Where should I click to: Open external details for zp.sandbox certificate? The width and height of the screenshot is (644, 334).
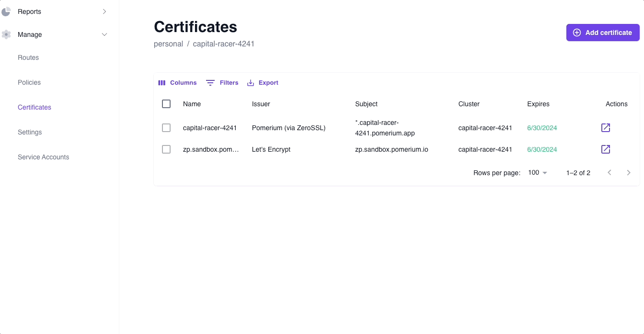click(x=605, y=149)
